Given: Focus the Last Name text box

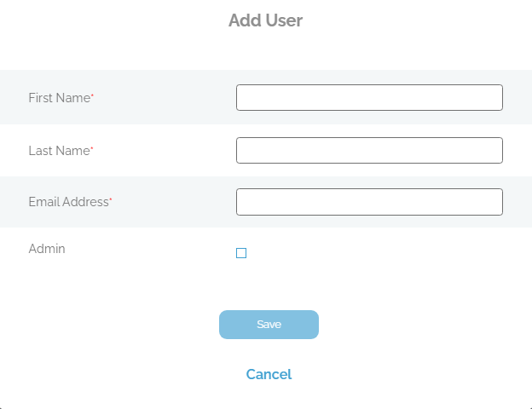Looking at the screenshot, I should 369,151.
